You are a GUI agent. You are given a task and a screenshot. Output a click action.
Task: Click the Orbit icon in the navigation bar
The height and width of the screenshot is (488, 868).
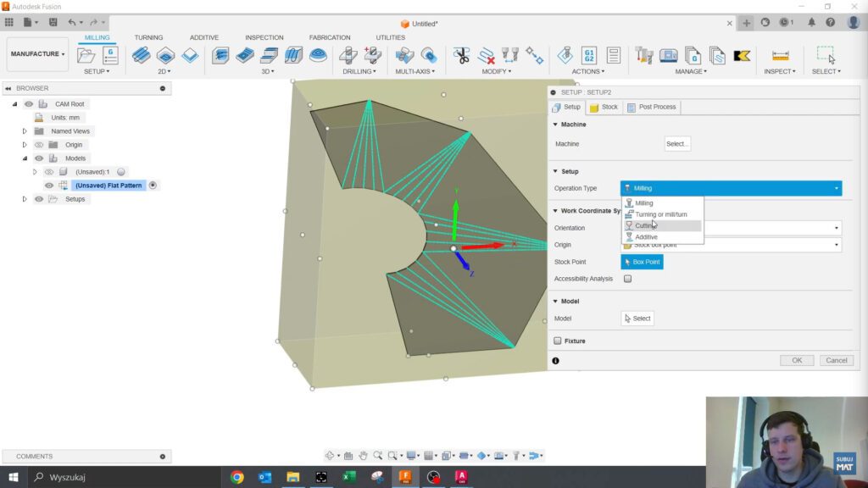[x=330, y=455]
